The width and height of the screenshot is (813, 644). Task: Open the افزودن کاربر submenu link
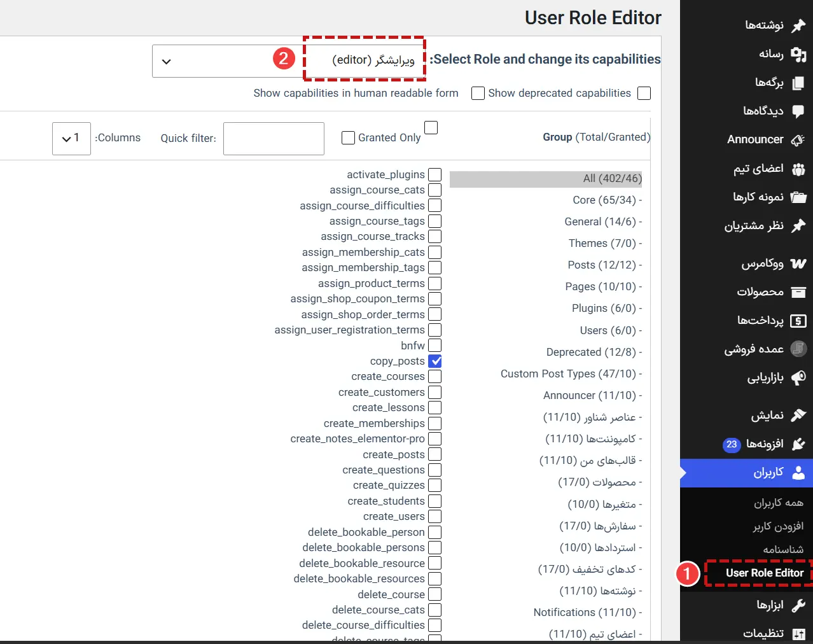[779, 526]
